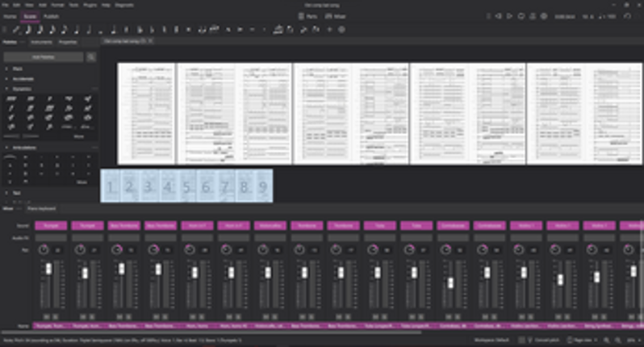Toggle loop playback
The height and width of the screenshot is (347, 644).
[x=521, y=16]
